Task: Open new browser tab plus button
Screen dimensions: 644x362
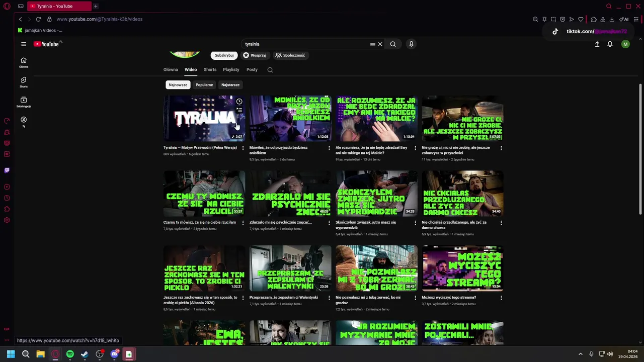Action: [96, 6]
